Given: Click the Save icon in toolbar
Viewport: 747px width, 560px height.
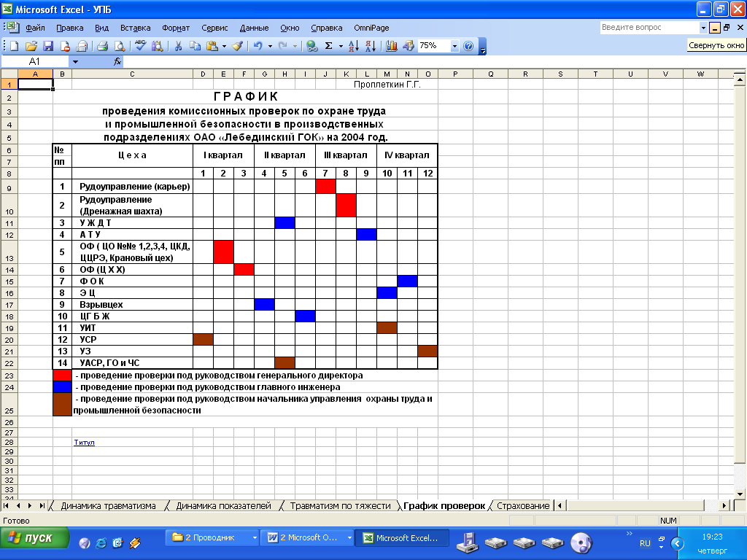Looking at the screenshot, I should pyautogui.click(x=48, y=45).
